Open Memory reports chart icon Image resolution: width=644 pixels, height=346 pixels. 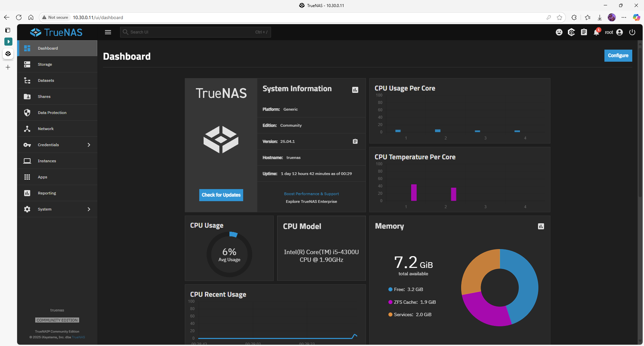click(x=541, y=226)
